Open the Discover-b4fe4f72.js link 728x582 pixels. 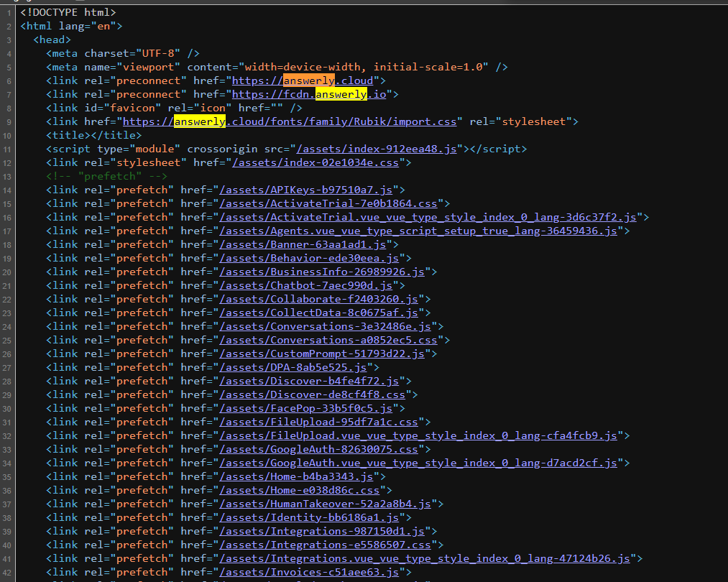tap(309, 381)
